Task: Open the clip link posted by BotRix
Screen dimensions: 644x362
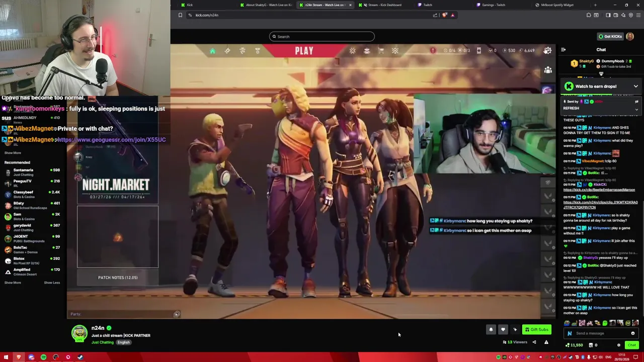Action: [x=600, y=205]
